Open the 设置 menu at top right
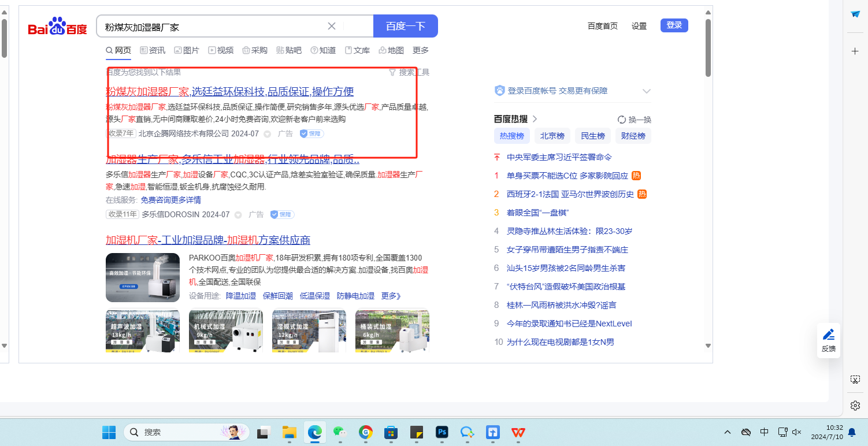The width and height of the screenshot is (868, 446). pos(639,26)
